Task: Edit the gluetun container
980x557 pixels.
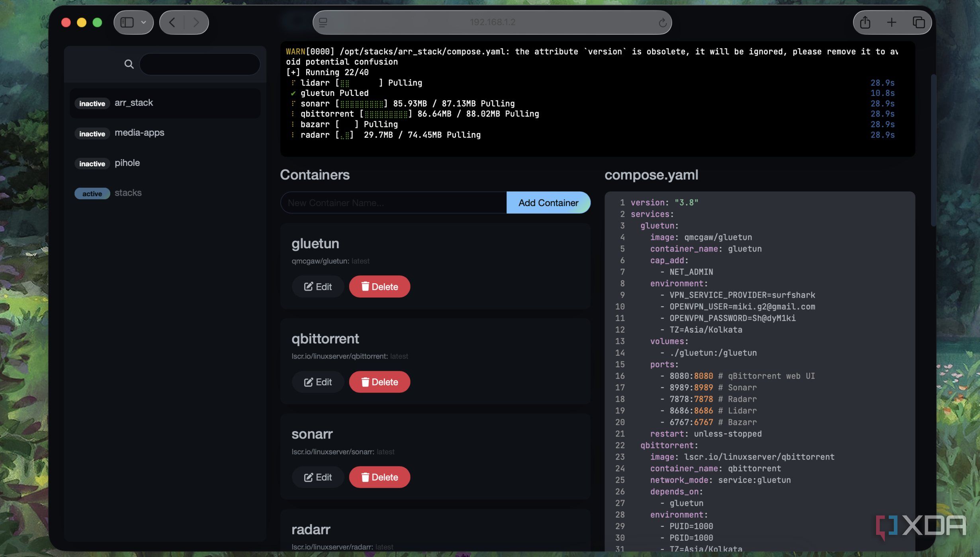Action: pyautogui.click(x=318, y=286)
